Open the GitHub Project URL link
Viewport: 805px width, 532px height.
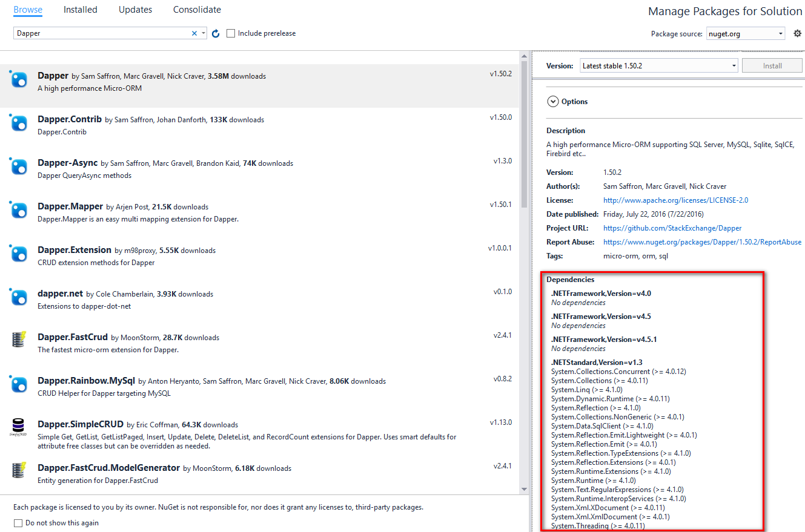coord(672,228)
